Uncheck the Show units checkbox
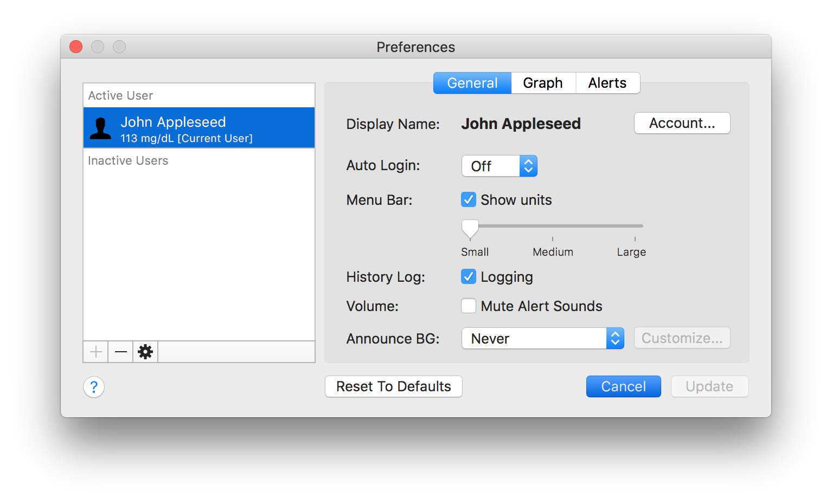 click(x=469, y=200)
